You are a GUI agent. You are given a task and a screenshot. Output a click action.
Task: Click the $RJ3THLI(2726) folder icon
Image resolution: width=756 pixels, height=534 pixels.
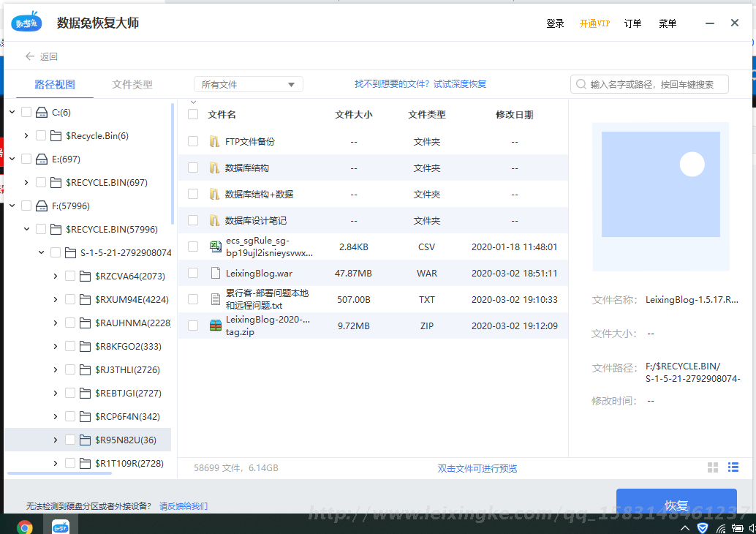point(86,370)
